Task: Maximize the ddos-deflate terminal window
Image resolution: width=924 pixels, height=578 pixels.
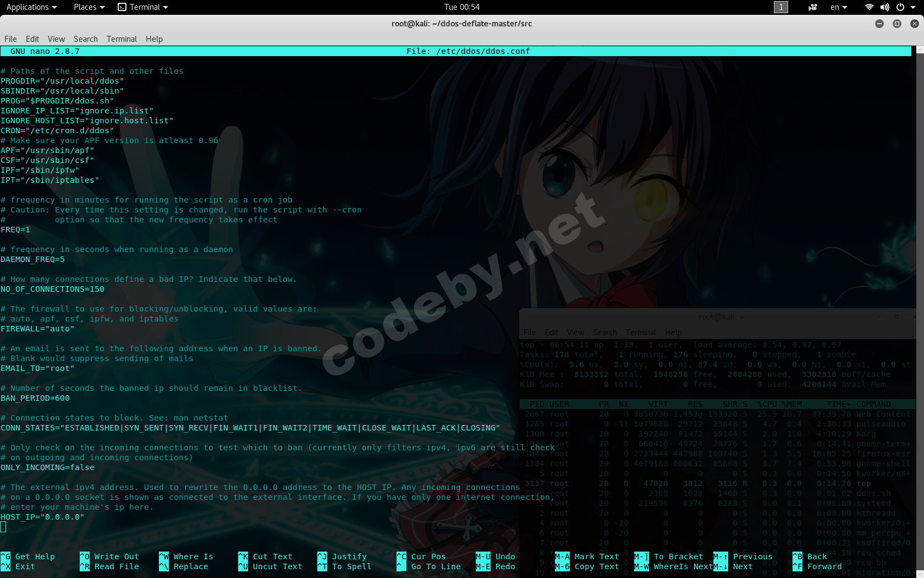Action: click(x=897, y=24)
